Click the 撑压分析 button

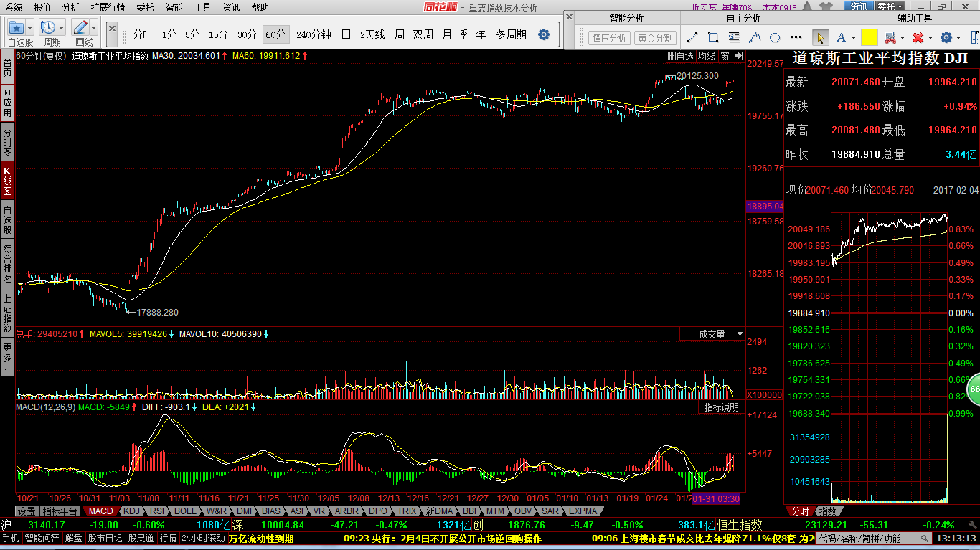click(609, 38)
